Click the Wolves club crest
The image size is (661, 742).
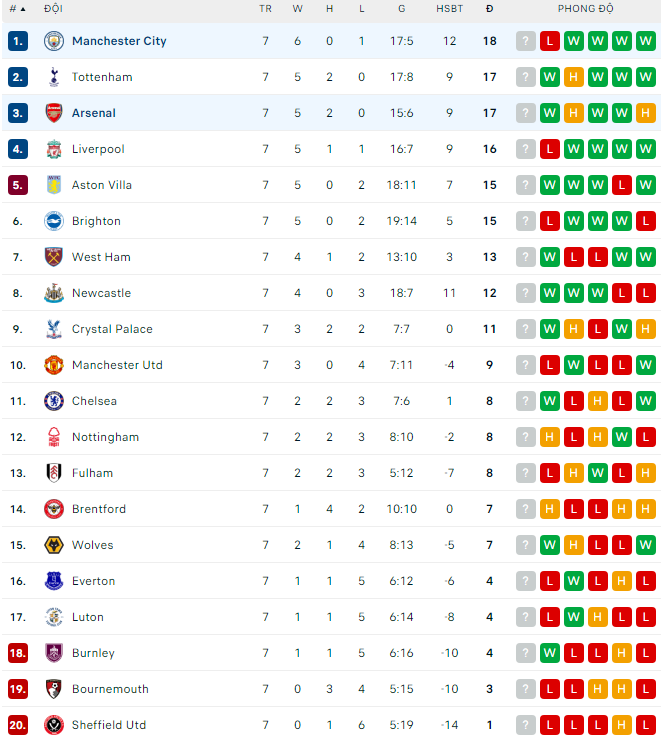53,545
